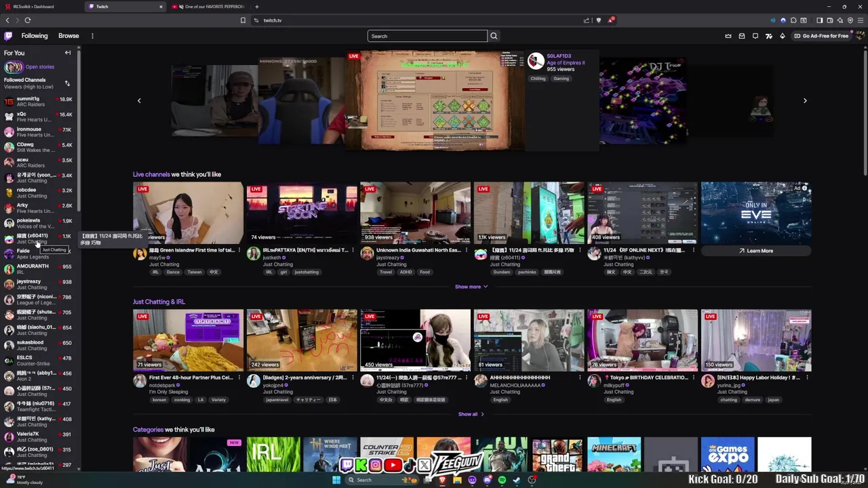Go to Following page
Viewport: 868px width, 488px height.
pos(35,36)
